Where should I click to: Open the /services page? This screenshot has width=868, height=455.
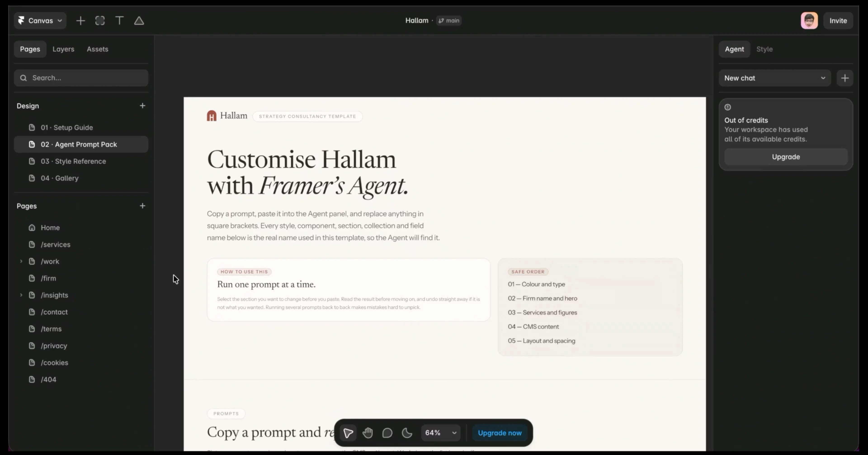[81, 244]
